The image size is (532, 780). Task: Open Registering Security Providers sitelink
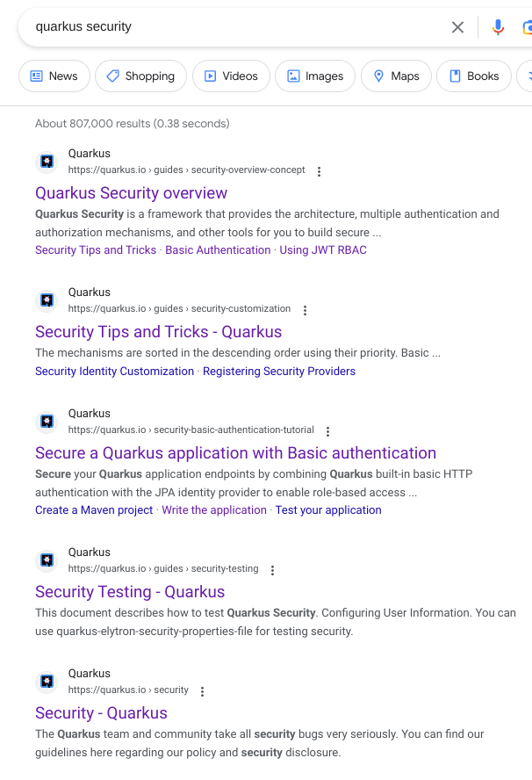tap(279, 372)
